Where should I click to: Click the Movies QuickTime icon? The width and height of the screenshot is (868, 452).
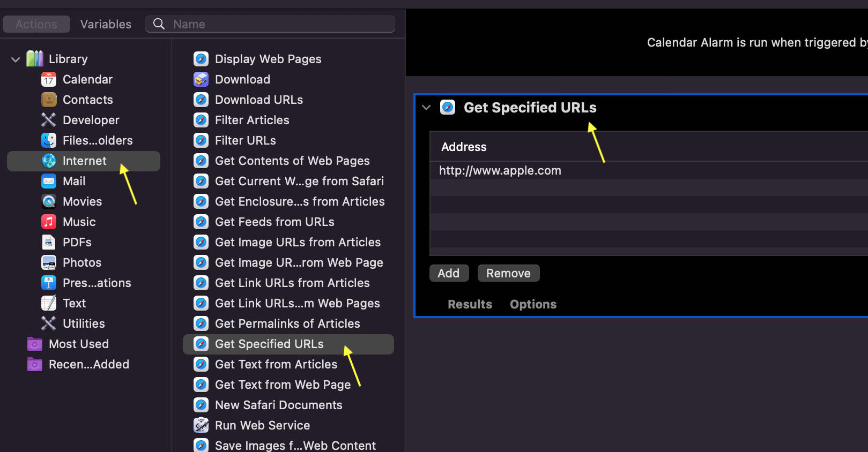point(49,201)
